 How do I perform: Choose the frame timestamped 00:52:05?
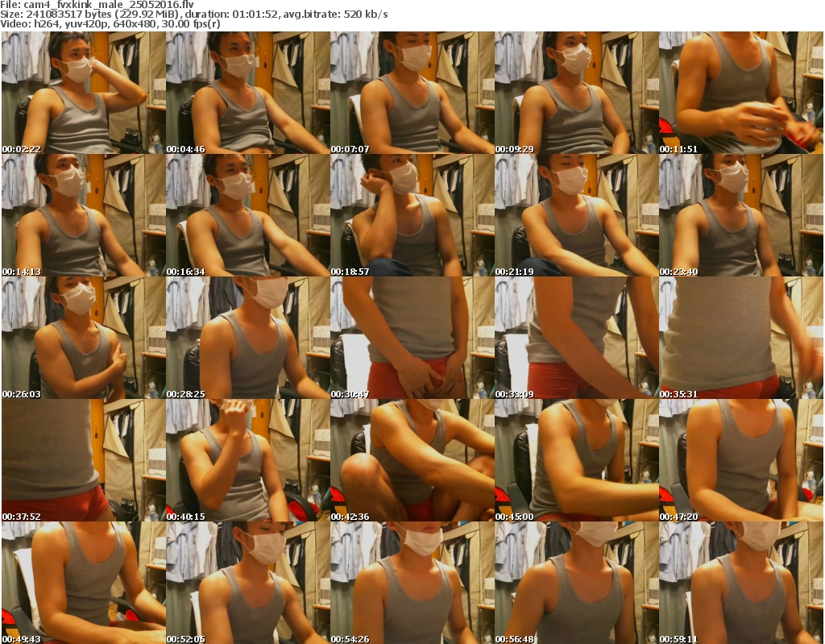pyautogui.click(x=248, y=583)
